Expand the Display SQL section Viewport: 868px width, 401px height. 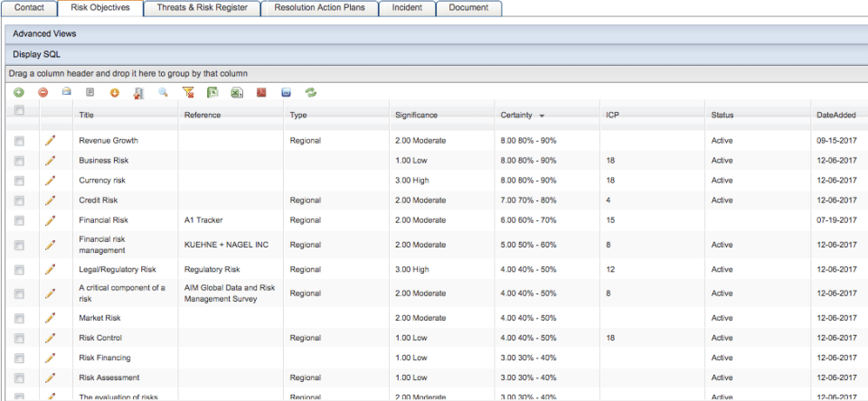pos(37,54)
